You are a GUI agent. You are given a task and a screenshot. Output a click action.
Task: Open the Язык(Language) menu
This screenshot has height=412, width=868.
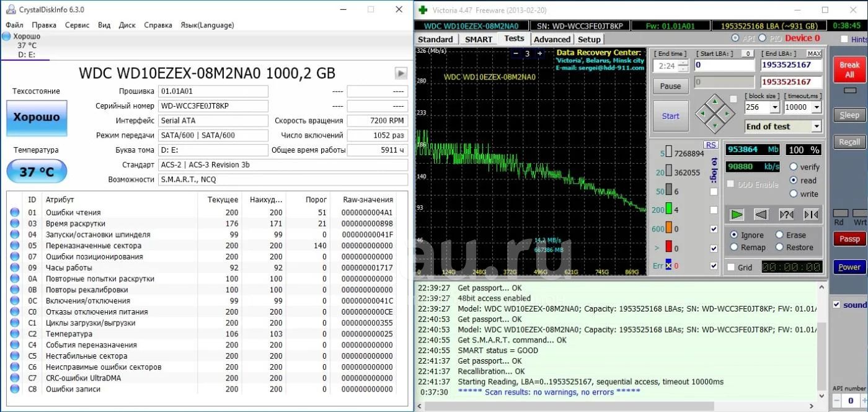point(207,25)
